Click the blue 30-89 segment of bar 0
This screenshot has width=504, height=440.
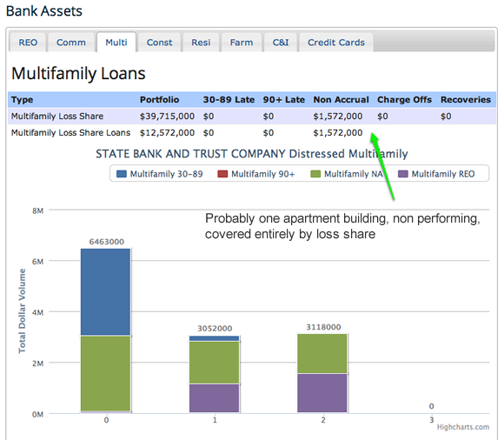tap(106, 291)
